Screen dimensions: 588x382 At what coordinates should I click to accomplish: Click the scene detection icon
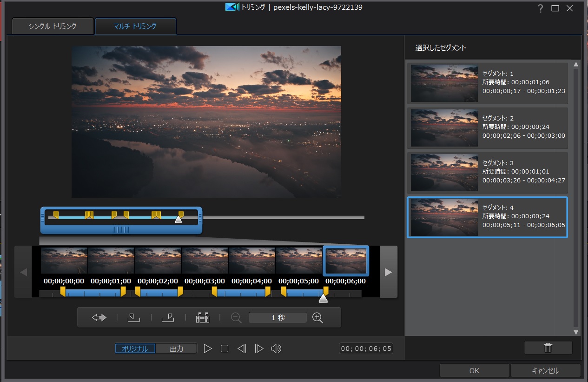tap(203, 317)
